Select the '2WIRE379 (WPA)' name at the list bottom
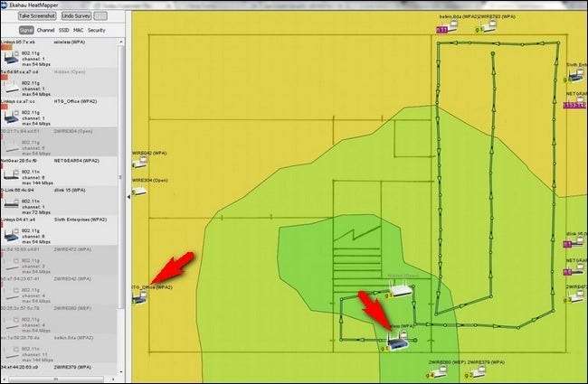588x384 pixels. point(72,368)
